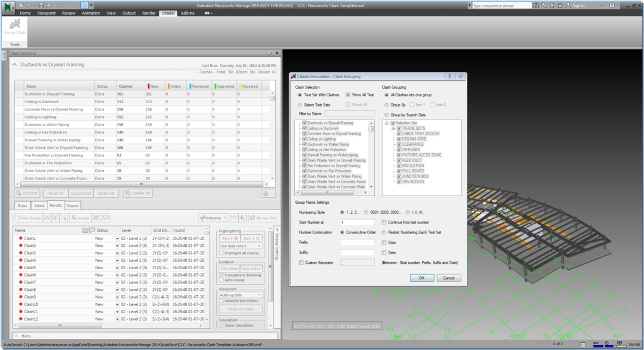Image resolution: width=644 pixels, height=350 pixels.
Task: Click the Select cursor tool in quick access toolbar
Action: click(85, 5)
